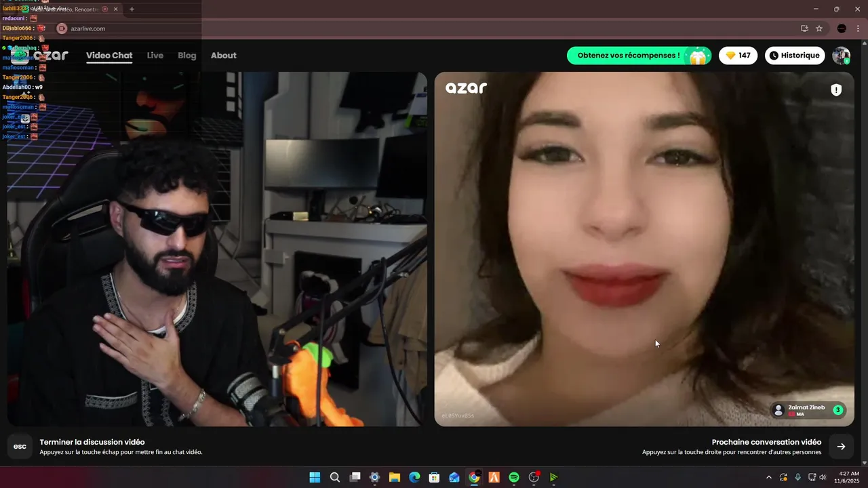This screenshot has height=488, width=868.
Task: Open Microsoft Store from the taskbar
Action: pos(434,477)
